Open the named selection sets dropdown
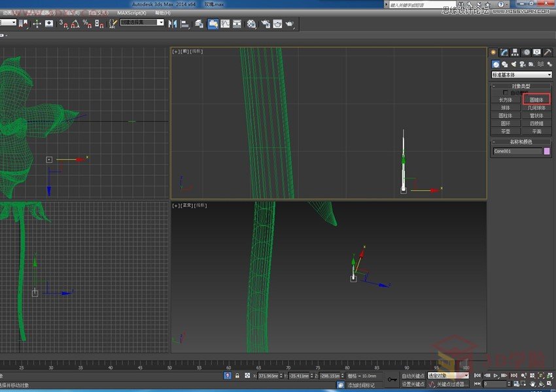The image size is (556, 392). click(x=142, y=22)
